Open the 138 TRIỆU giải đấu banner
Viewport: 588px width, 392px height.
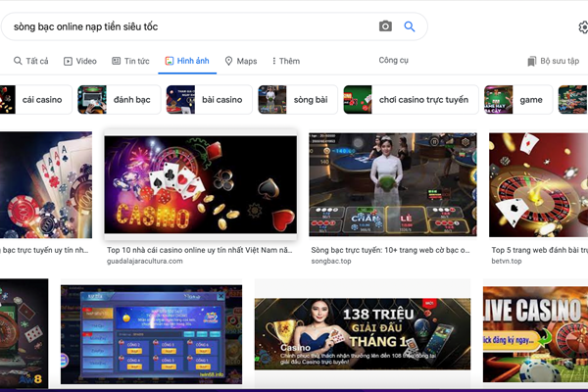pyautogui.click(x=363, y=334)
